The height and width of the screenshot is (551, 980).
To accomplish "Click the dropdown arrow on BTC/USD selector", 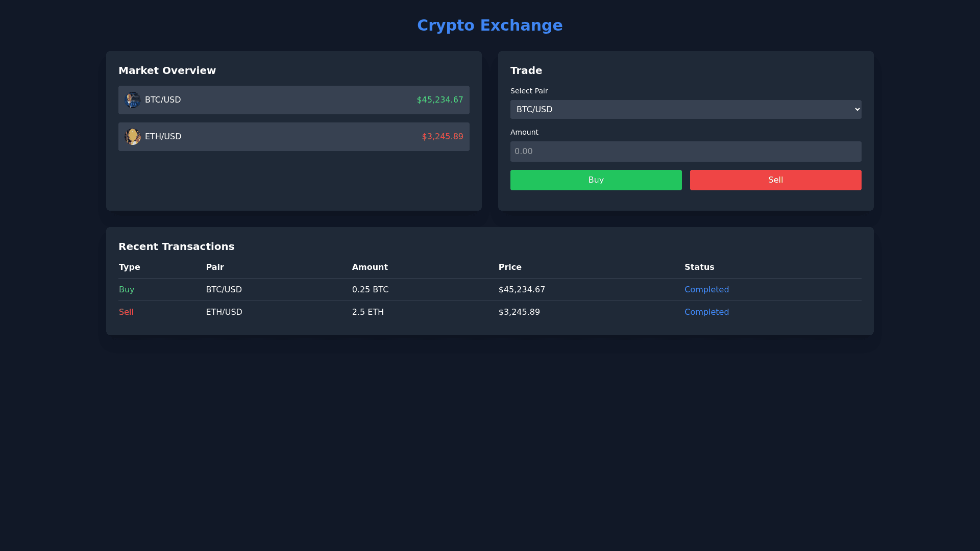I will tap(857, 110).
